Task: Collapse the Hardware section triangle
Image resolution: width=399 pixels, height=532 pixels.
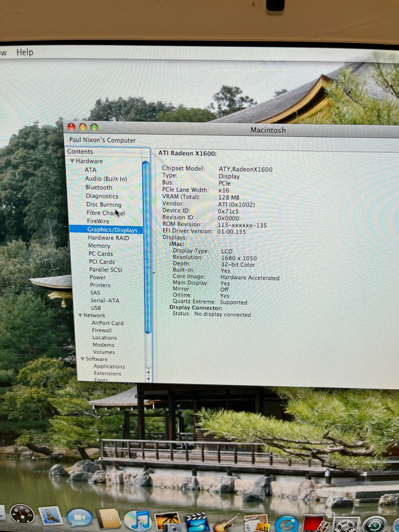Action: 72,161
